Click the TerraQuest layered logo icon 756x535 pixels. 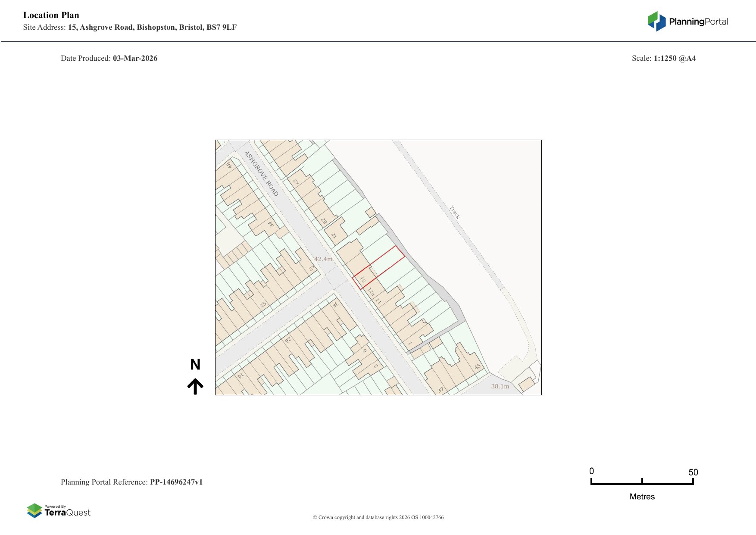pos(34,510)
